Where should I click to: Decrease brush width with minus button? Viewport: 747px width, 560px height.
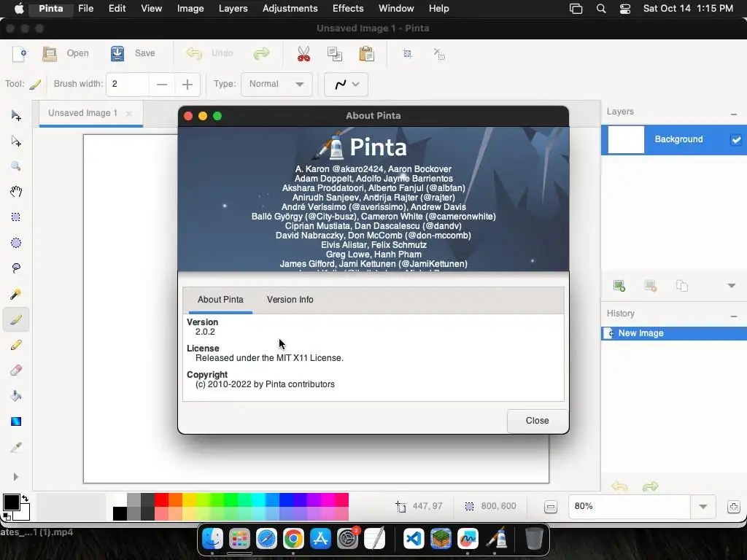(x=162, y=85)
